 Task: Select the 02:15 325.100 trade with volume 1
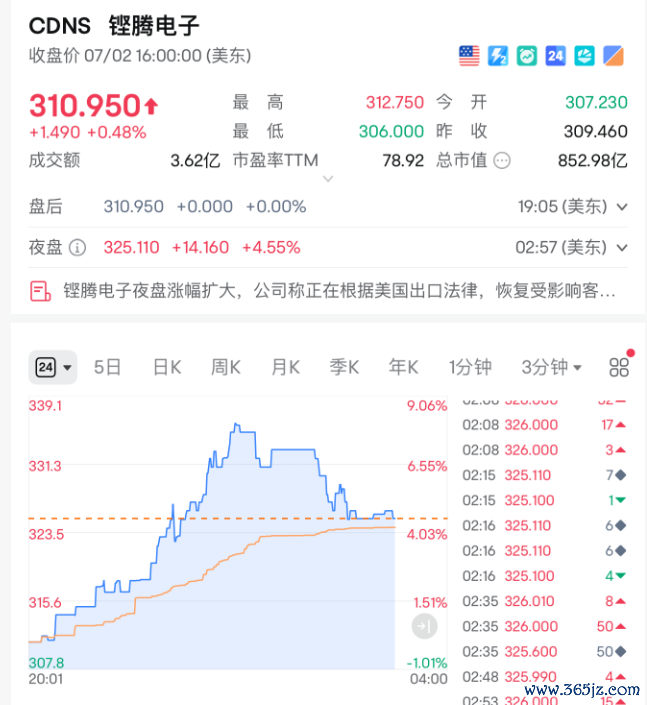[544, 500]
